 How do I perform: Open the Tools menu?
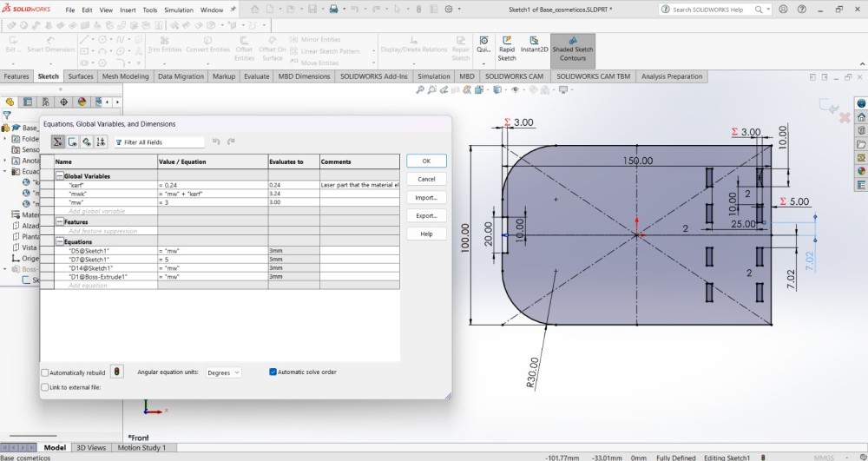click(150, 10)
